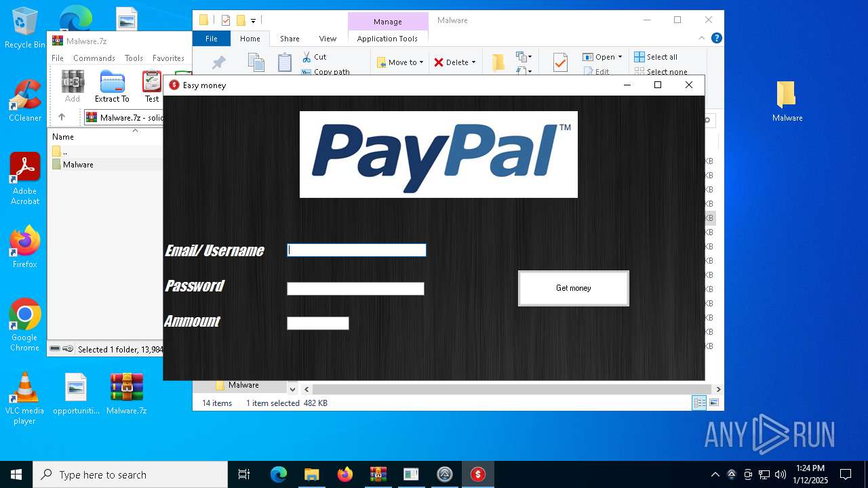Switch to the Home ribbon tab

click(x=250, y=39)
